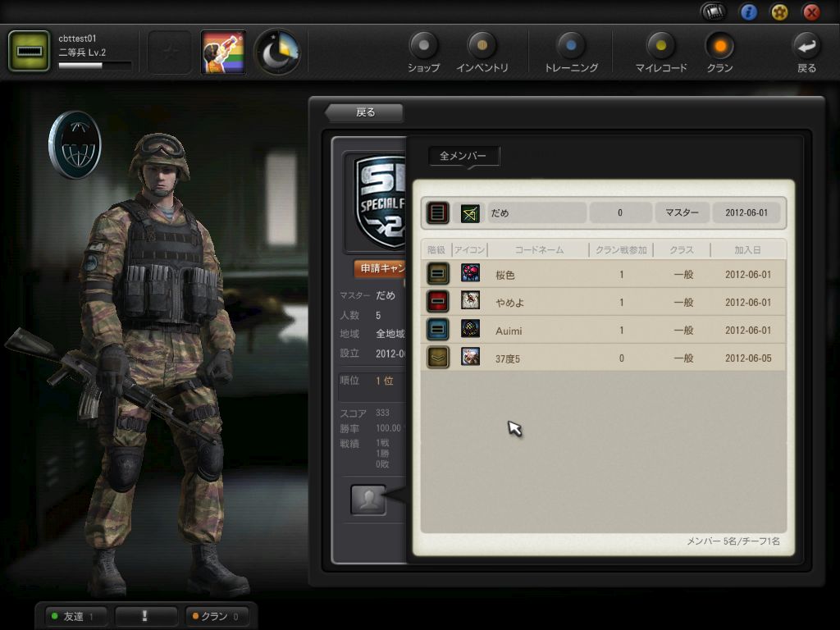Click the globe clan emblem badge

75,145
